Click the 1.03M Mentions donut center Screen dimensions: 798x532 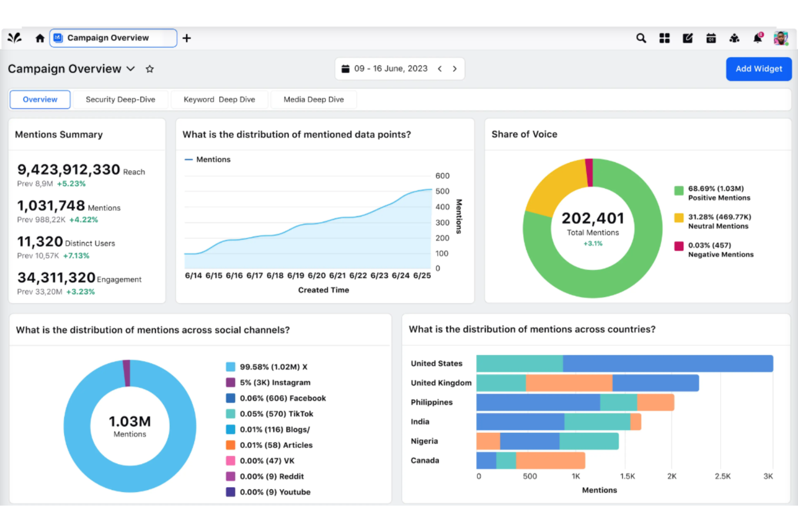130,422
